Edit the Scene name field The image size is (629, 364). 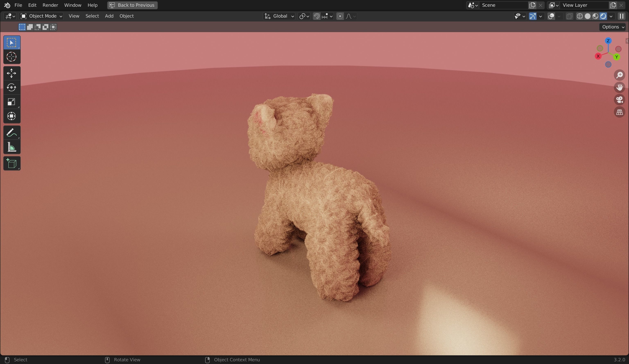504,5
